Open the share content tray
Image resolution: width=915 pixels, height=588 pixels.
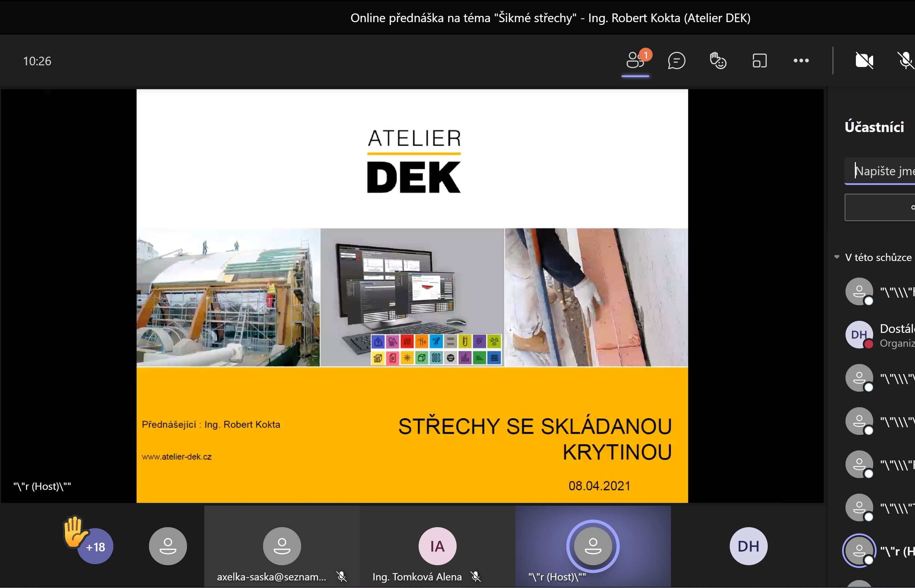759,60
